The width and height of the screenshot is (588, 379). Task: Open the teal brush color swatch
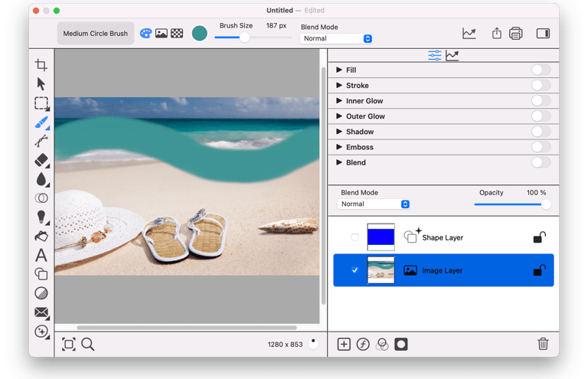point(200,34)
